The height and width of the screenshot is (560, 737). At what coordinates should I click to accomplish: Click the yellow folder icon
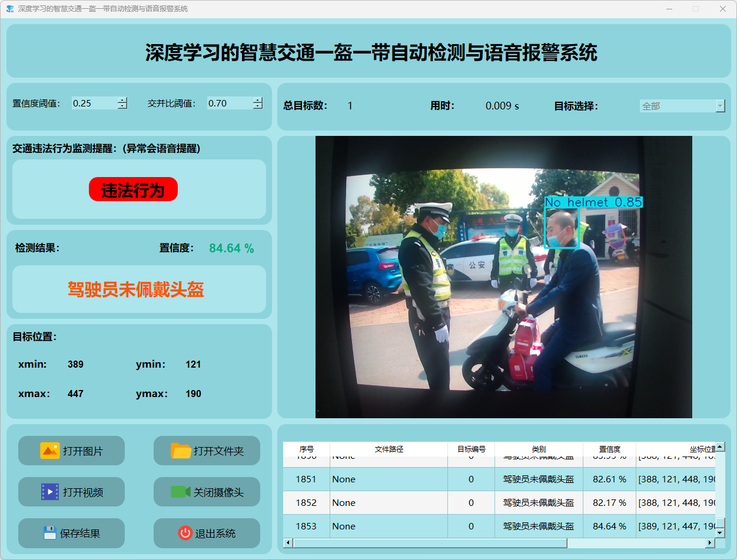181,451
